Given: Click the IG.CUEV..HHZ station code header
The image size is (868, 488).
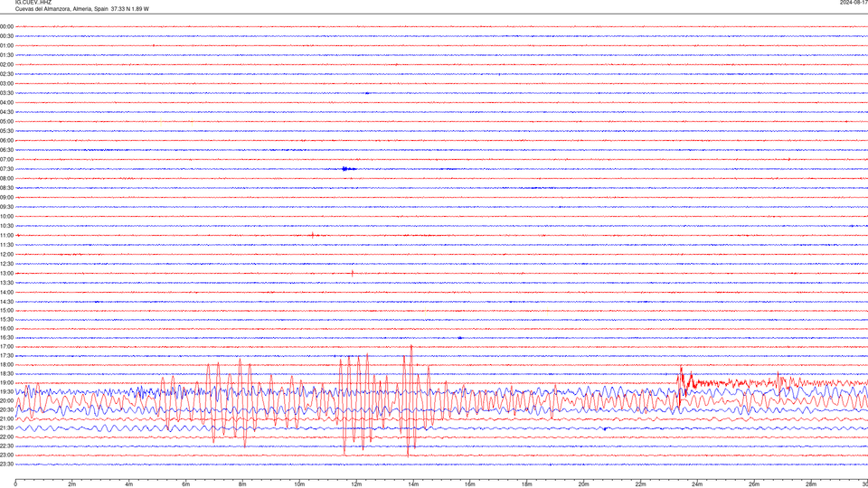Looking at the screenshot, I should (33, 2).
